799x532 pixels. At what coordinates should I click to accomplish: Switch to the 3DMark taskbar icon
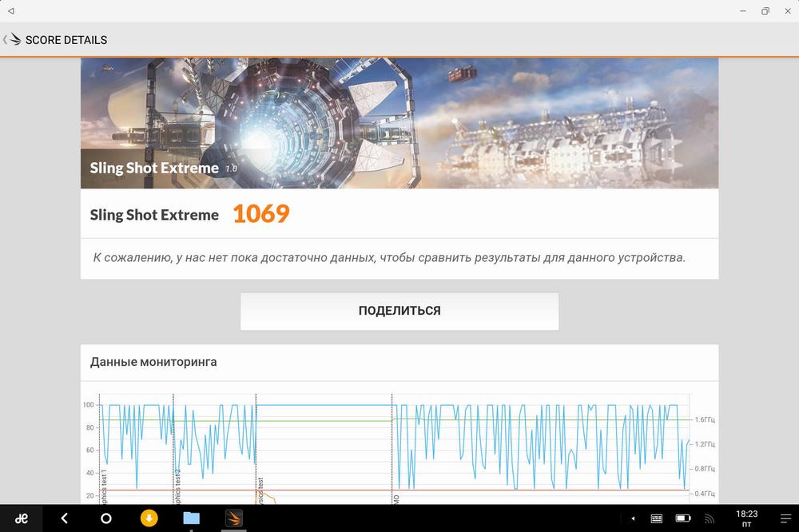(x=233, y=518)
